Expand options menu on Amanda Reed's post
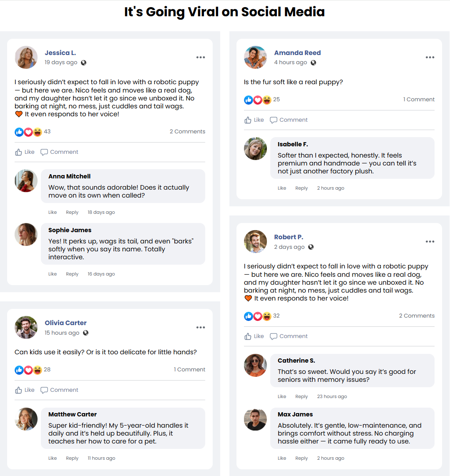The width and height of the screenshot is (450, 476). click(430, 58)
